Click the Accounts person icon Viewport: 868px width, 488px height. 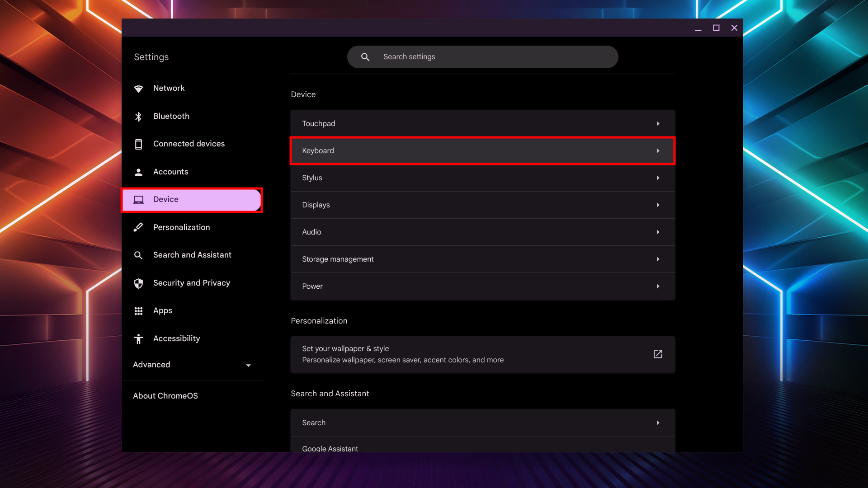[138, 172]
